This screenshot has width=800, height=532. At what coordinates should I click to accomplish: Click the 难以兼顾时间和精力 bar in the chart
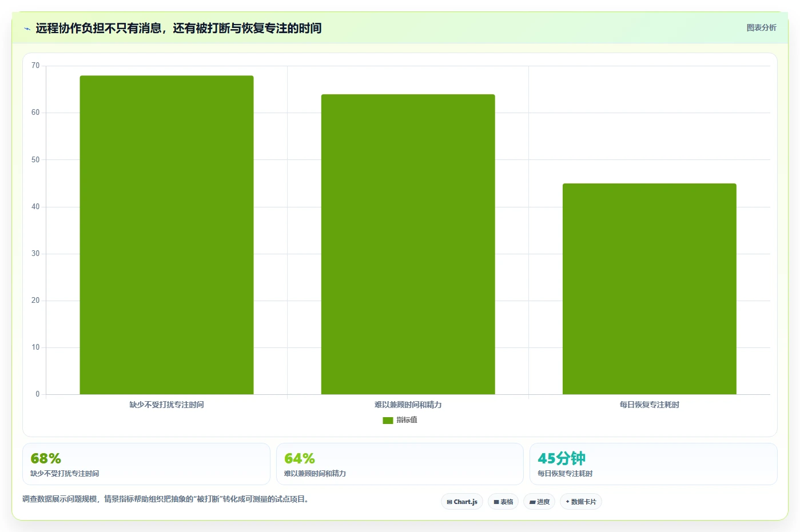tap(408, 244)
